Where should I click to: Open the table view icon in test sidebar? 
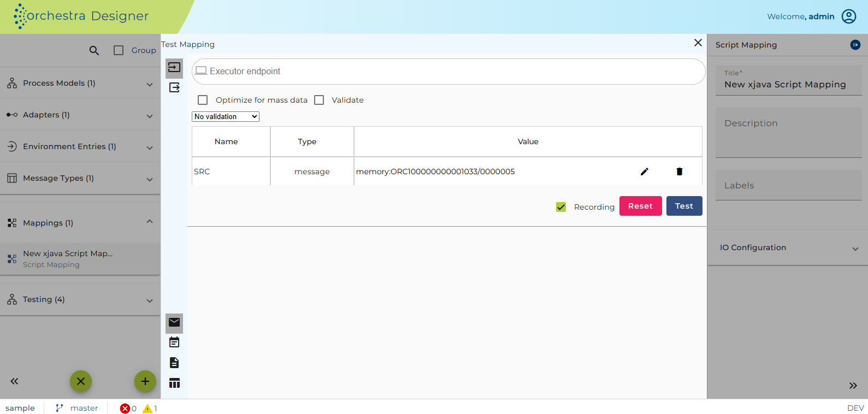(174, 383)
